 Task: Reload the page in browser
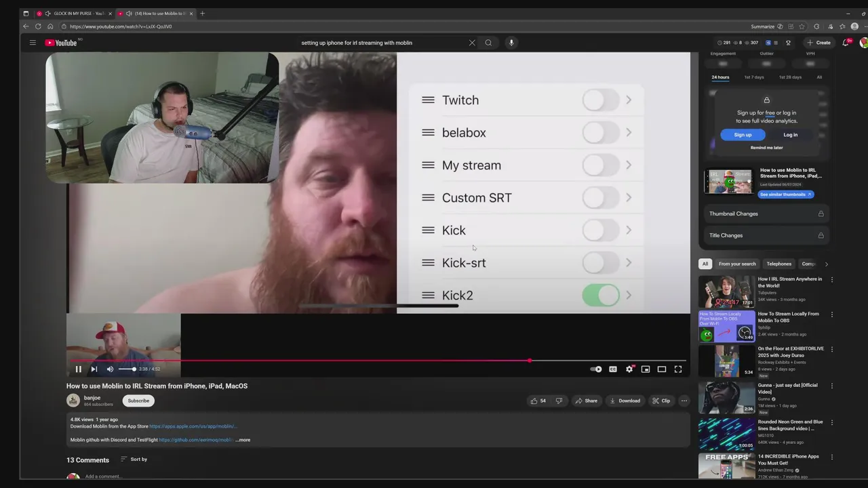coord(38,26)
